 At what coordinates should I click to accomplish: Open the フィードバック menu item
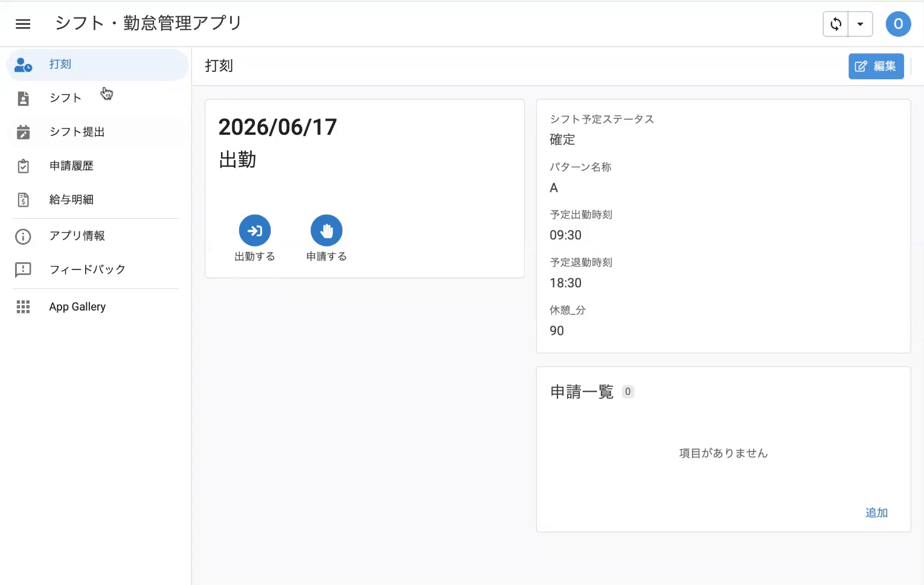pos(88,270)
